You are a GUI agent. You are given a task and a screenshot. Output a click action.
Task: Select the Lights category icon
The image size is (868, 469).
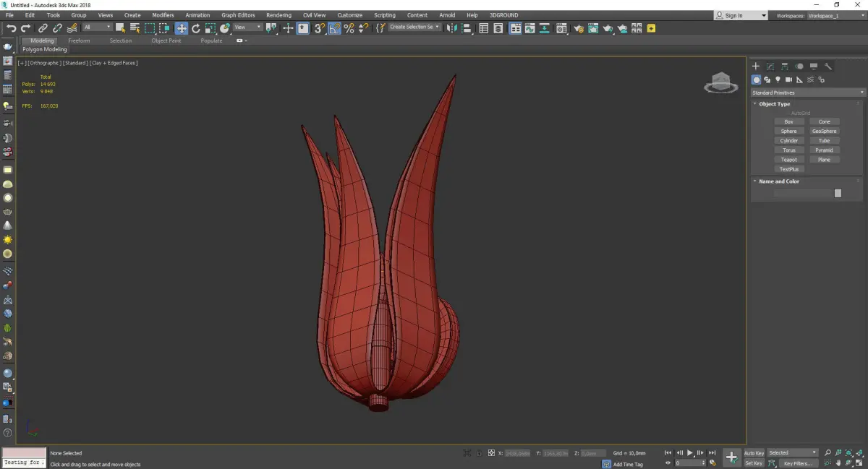[x=778, y=79]
